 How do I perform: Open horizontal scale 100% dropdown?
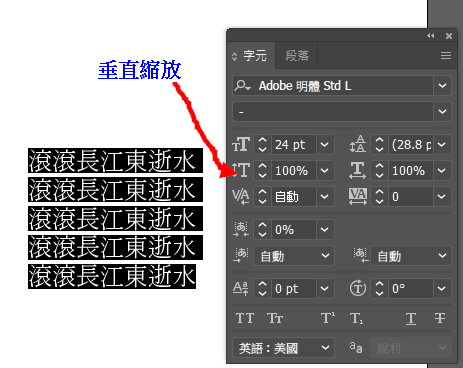coord(442,171)
